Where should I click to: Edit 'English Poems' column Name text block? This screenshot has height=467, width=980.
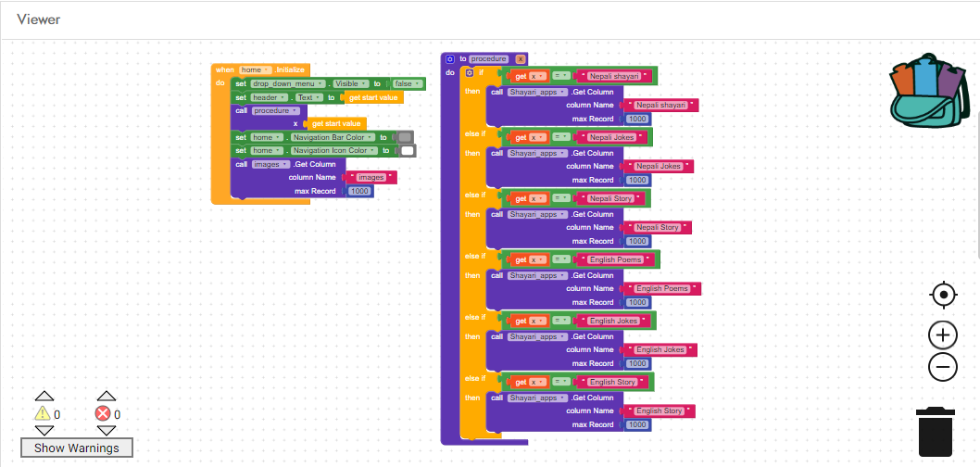662,288
